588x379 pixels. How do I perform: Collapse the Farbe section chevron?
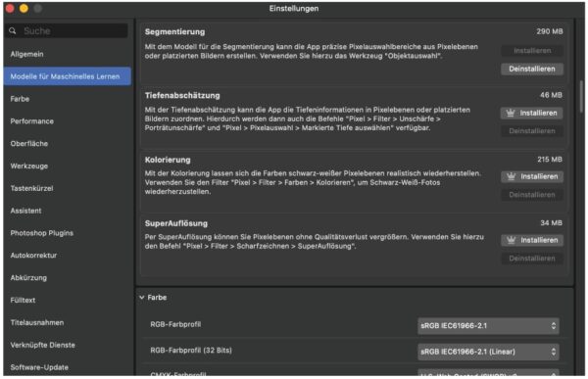142,298
